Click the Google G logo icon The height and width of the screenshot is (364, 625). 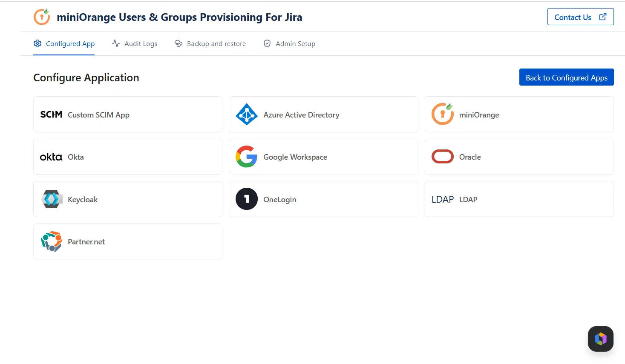tap(247, 157)
